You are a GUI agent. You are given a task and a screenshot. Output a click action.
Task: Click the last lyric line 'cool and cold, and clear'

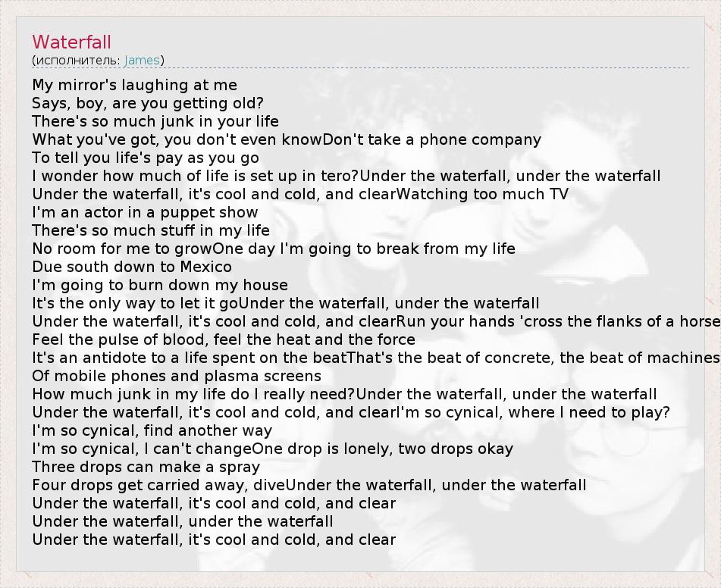click(x=214, y=540)
